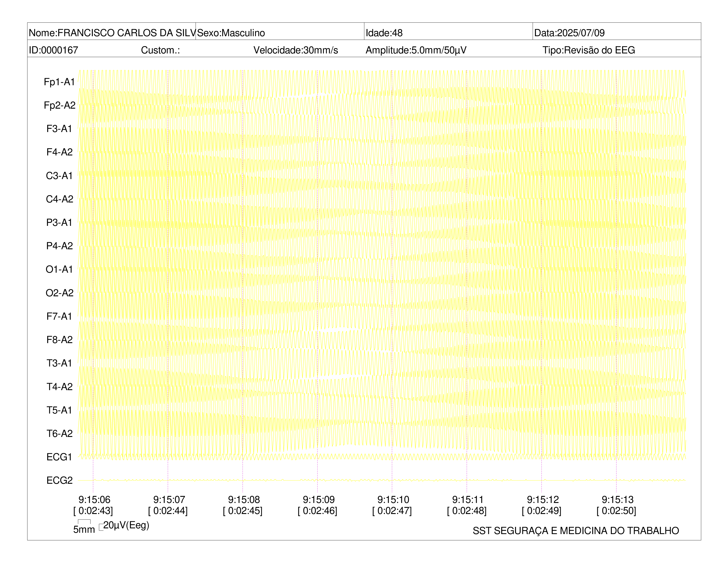Click the 9:15:09 time marker
Screen dimensions: 728x563
click(319, 500)
